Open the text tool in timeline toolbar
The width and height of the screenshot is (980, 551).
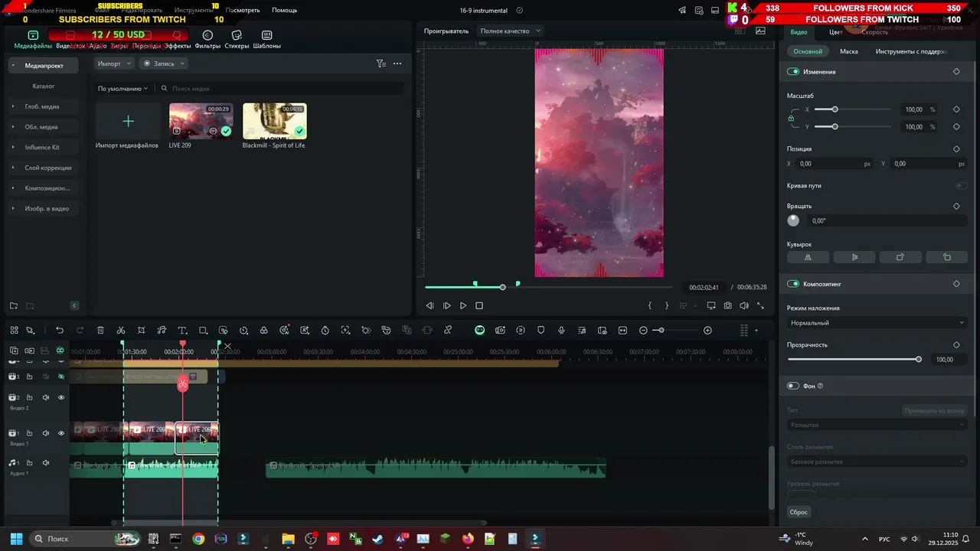tap(182, 331)
